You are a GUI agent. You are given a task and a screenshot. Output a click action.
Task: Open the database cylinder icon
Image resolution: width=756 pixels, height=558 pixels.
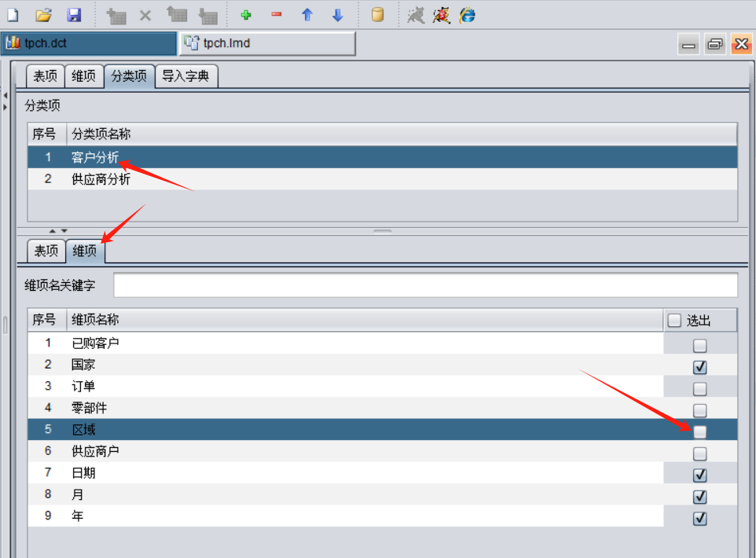pos(378,14)
